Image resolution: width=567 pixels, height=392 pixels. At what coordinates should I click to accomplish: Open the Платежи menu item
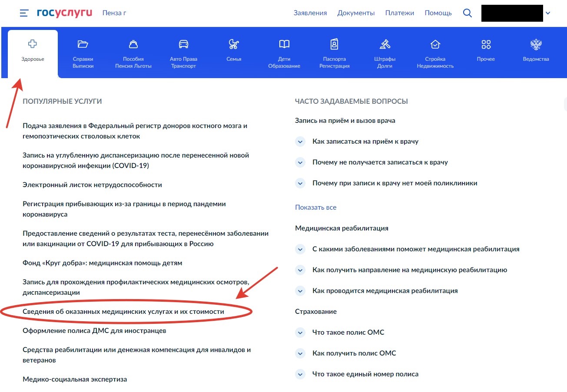tap(399, 13)
